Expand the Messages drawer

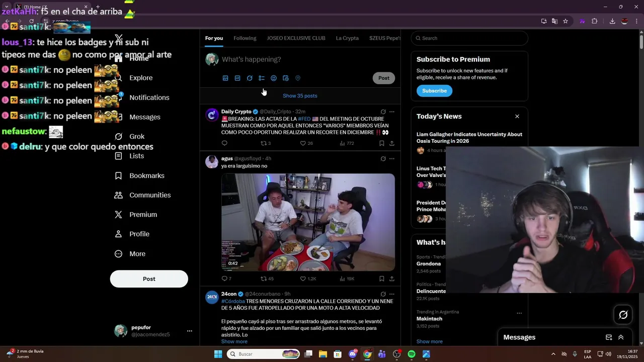coord(621,337)
